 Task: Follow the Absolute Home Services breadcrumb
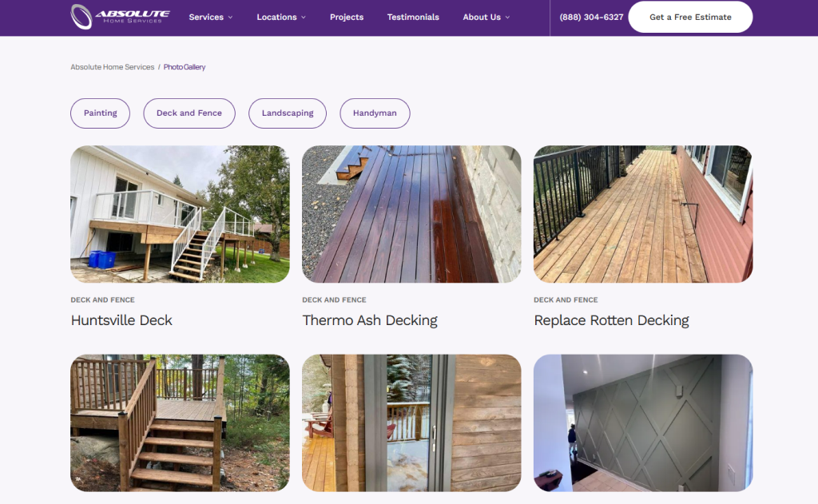point(112,67)
